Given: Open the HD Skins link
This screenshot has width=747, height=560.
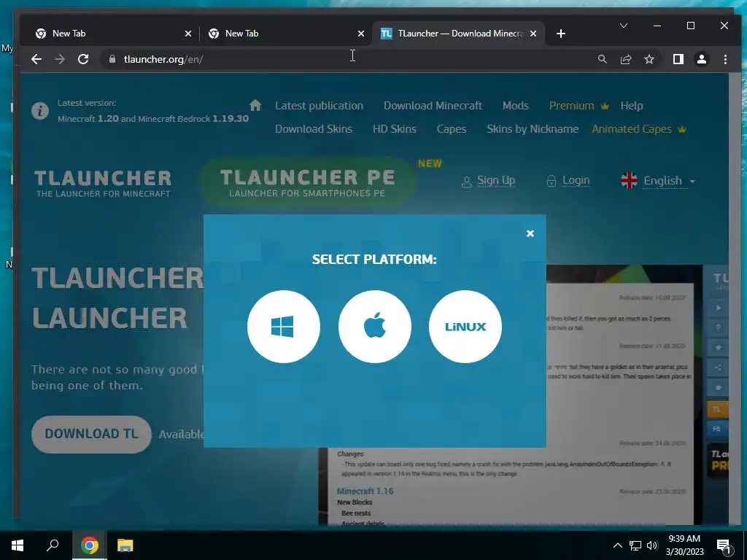Looking at the screenshot, I should point(394,129).
